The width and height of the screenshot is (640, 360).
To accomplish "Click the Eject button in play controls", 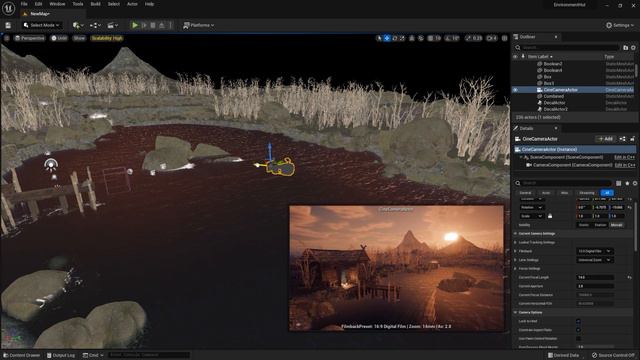I will (162, 25).
